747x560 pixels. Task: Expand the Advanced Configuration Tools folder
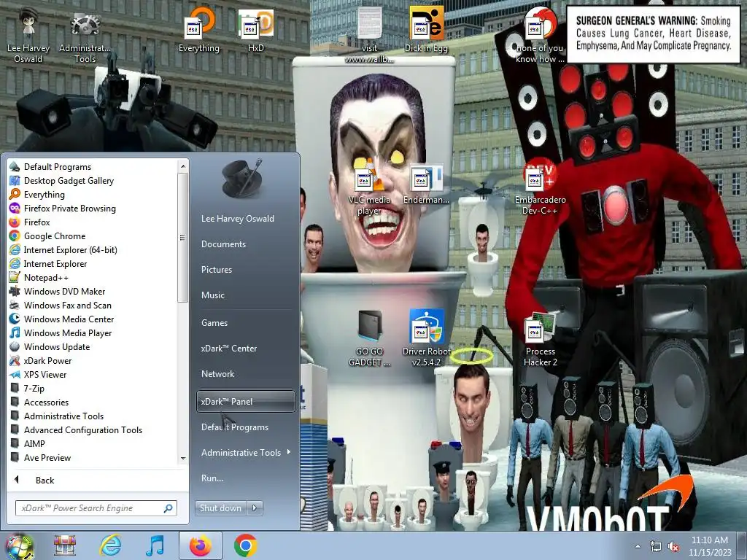[x=83, y=429]
